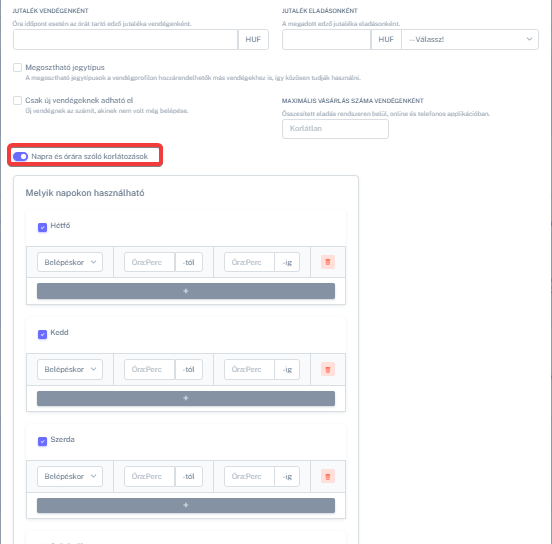552x544 pixels.
Task: Add new time row under Szerda
Action: click(186, 505)
